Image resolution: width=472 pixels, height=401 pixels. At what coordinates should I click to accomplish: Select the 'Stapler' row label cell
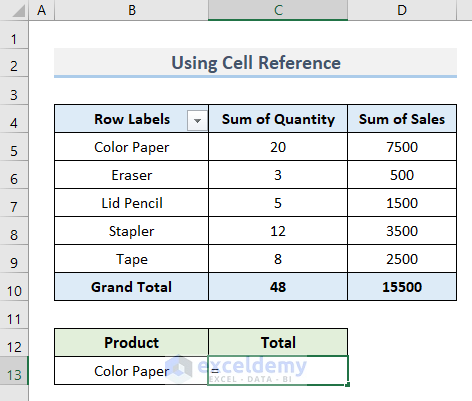coord(132,231)
